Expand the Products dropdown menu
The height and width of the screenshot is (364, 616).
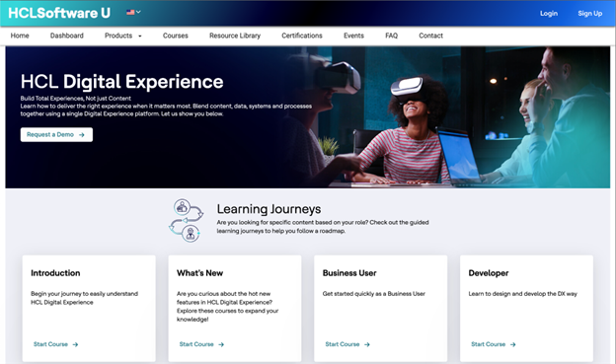pyautogui.click(x=123, y=36)
